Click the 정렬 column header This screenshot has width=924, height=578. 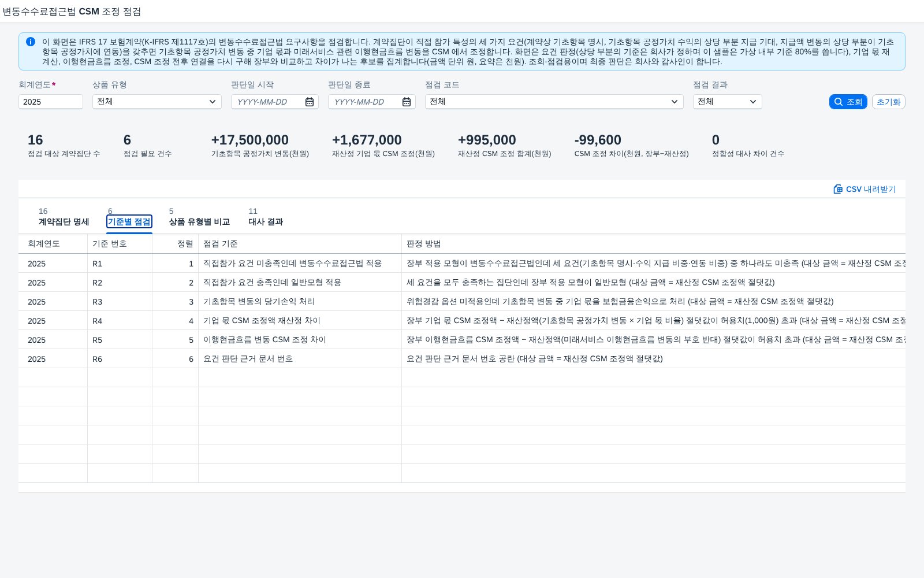[x=175, y=244]
